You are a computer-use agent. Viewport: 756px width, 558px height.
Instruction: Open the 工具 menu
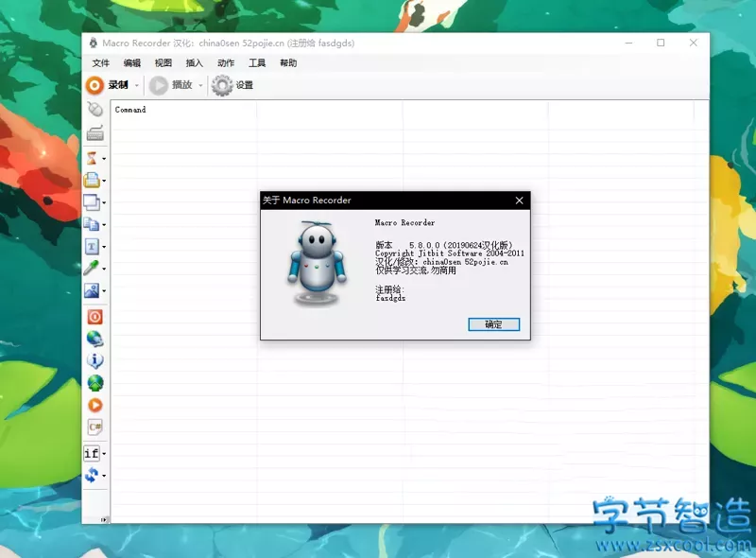click(x=257, y=63)
